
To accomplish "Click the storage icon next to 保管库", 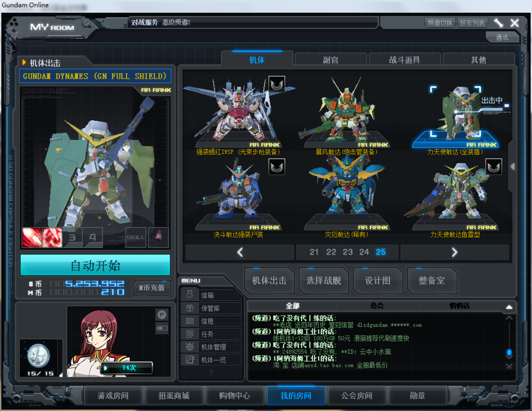I will tap(190, 308).
